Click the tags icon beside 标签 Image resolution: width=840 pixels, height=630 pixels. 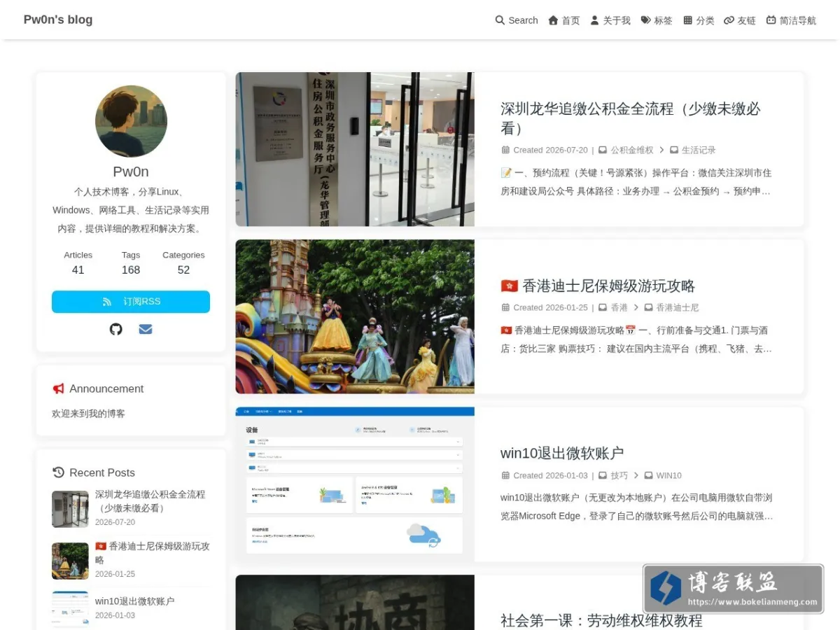[645, 20]
